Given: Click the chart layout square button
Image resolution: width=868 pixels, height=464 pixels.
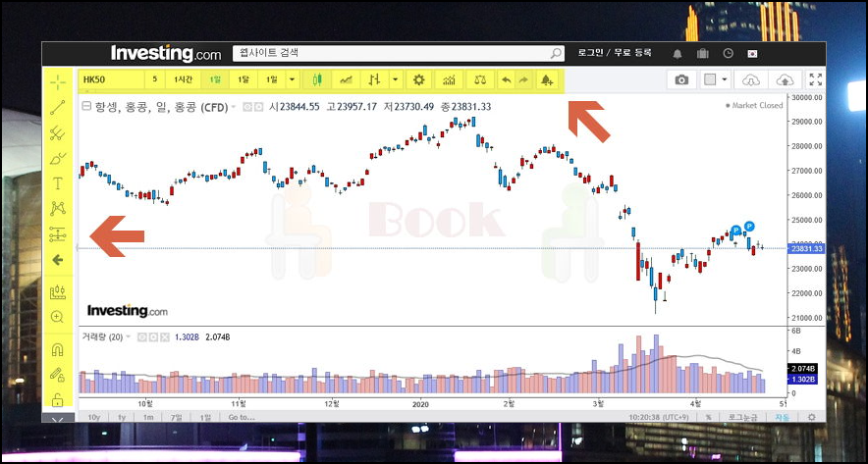Looking at the screenshot, I should [x=710, y=80].
